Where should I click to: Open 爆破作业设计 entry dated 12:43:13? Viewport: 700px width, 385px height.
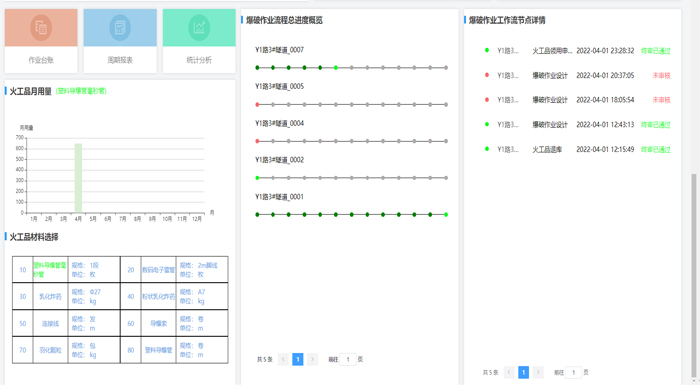[550, 125]
